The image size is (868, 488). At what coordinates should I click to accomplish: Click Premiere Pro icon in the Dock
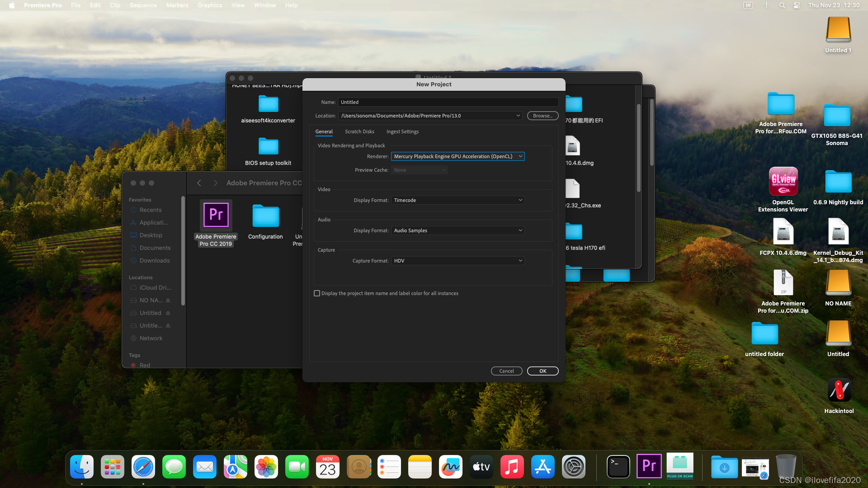click(649, 466)
